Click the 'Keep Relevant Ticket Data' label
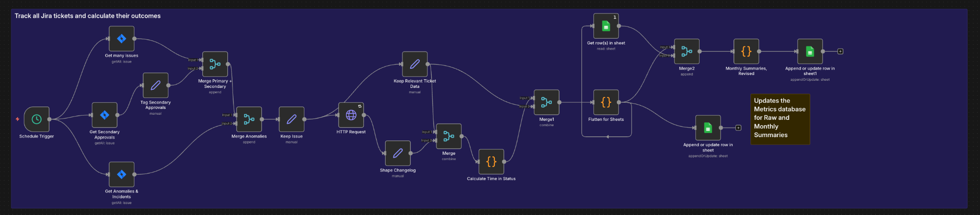The width and height of the screenshot is (980, 215). click(415, 84)
